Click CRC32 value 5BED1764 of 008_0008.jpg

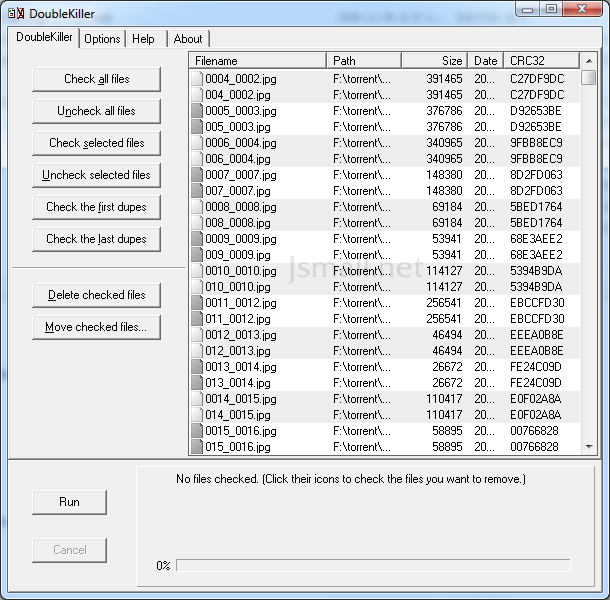pyautogui.click(x=536, y=223)
